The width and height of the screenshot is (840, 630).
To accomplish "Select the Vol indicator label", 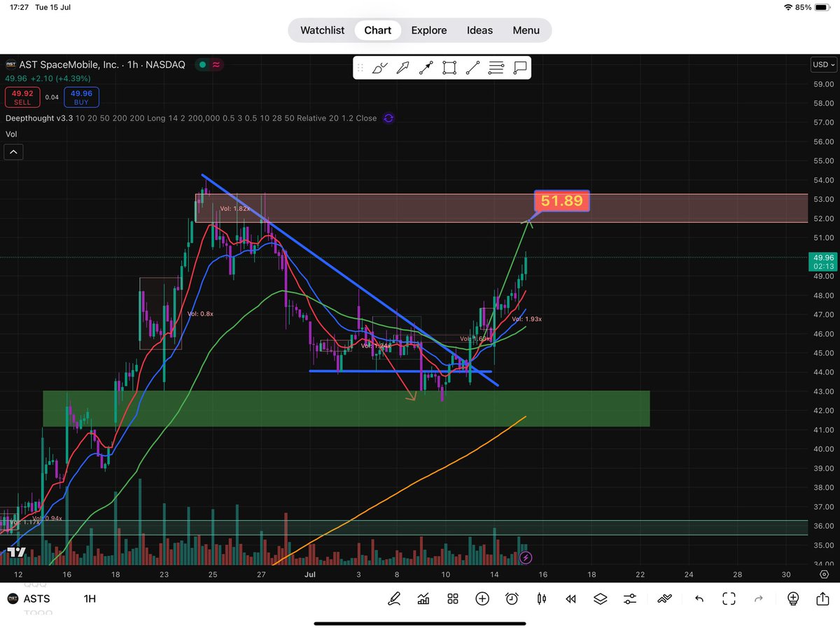I will point(11,134).
